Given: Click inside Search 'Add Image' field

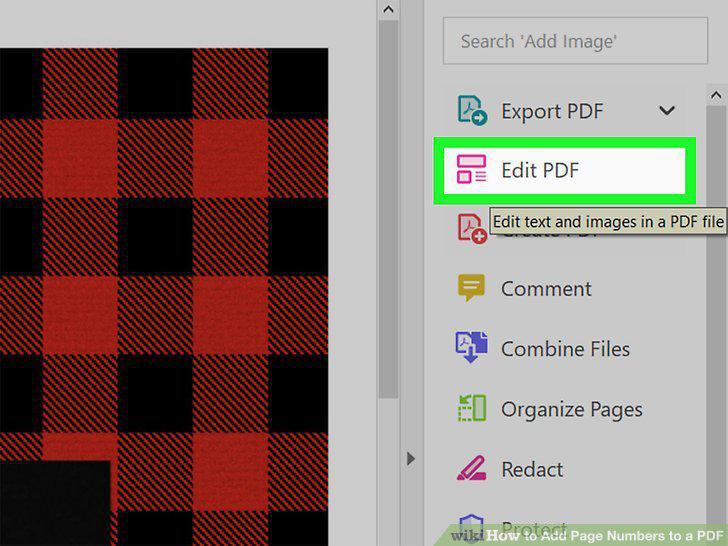Looking at the screenshot, I should click(x=575, y=41).
